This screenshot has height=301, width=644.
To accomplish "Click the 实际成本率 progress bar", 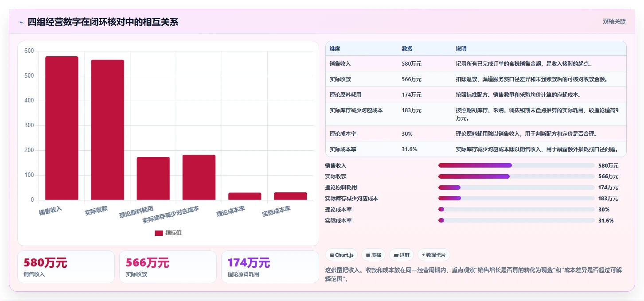I will pyautogui.click(x=516, y=220).
